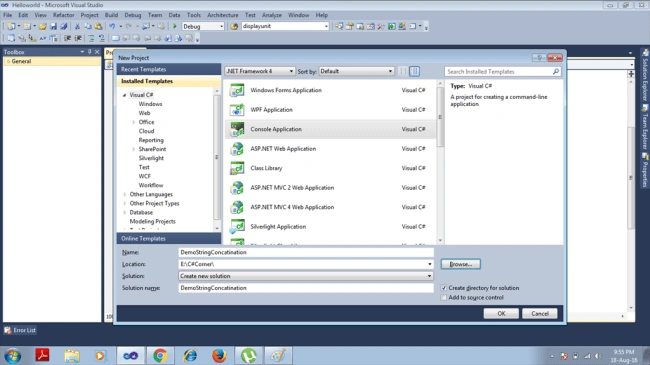This screenshot has height=365, width=650.
Task: Open the Architecture menu
Action: point(223,15)
